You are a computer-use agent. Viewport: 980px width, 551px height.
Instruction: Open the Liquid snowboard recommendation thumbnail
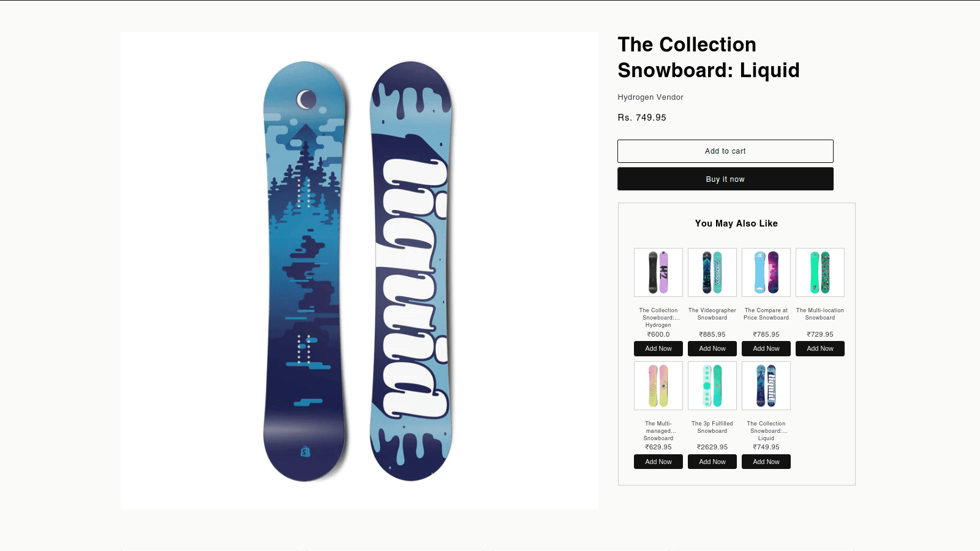pos(766,386)
